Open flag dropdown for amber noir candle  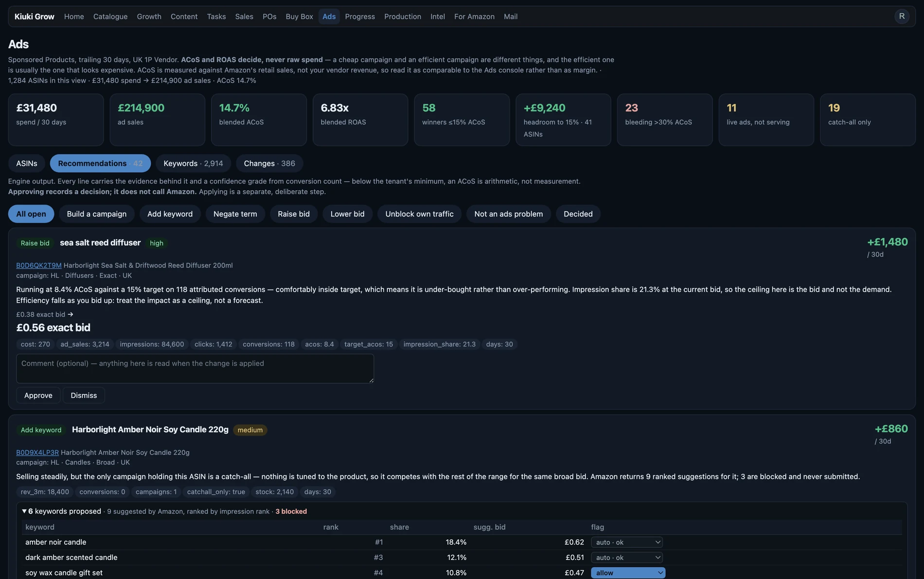coord(627,542)
